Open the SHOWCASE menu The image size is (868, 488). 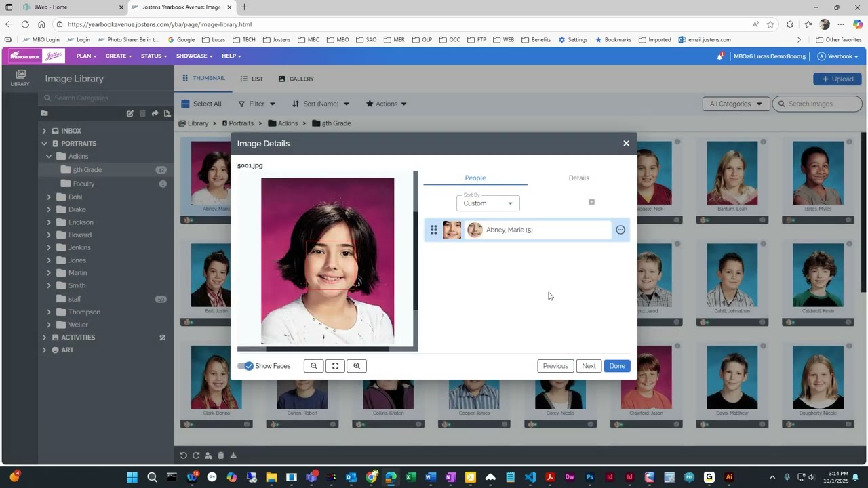[195, 56]
